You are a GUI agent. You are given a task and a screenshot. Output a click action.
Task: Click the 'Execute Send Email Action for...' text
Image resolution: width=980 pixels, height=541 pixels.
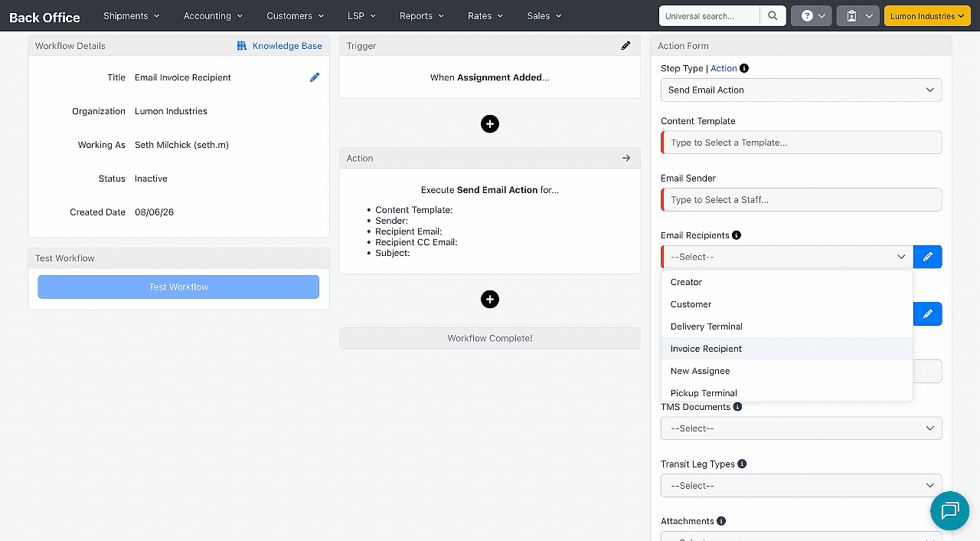[490, 190]
